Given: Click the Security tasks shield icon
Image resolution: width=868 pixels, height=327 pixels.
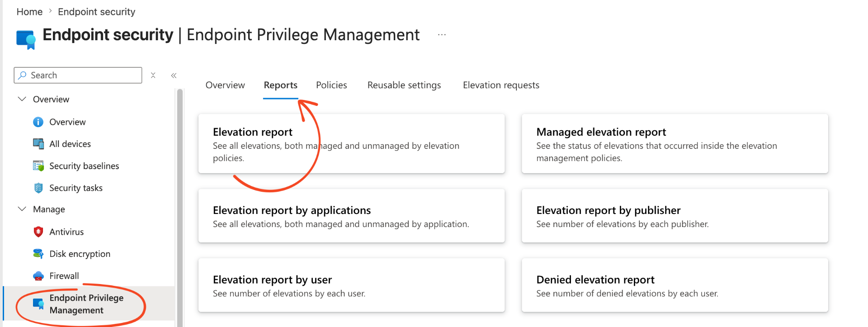Looking at the screenshot, I should point(38,188).
